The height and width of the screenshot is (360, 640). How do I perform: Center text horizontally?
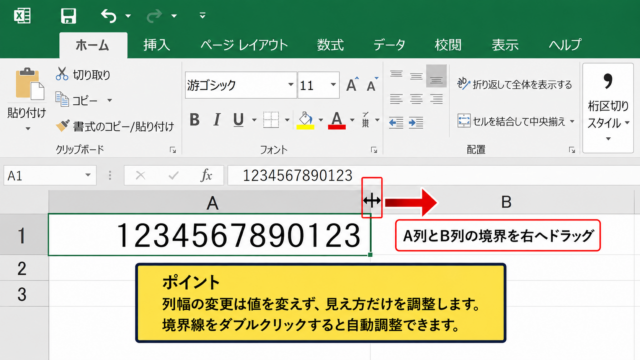[416, 99]
